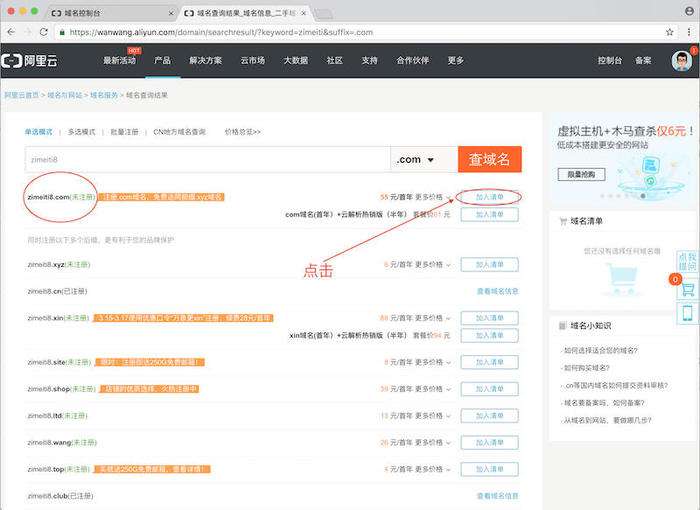The height and width of the screenshot is (510, 700).
Task: Click the 域名与网站 breadcrumb
Action: click(65, 95)
